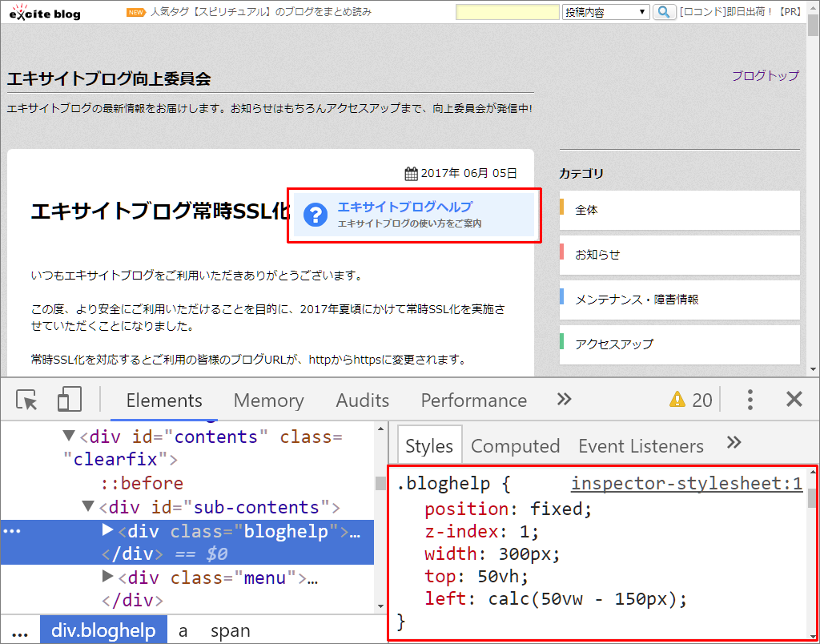Select div.bloghelp in the breadcrumb
The width and height of the screenshot is (820, 644).
103,630
